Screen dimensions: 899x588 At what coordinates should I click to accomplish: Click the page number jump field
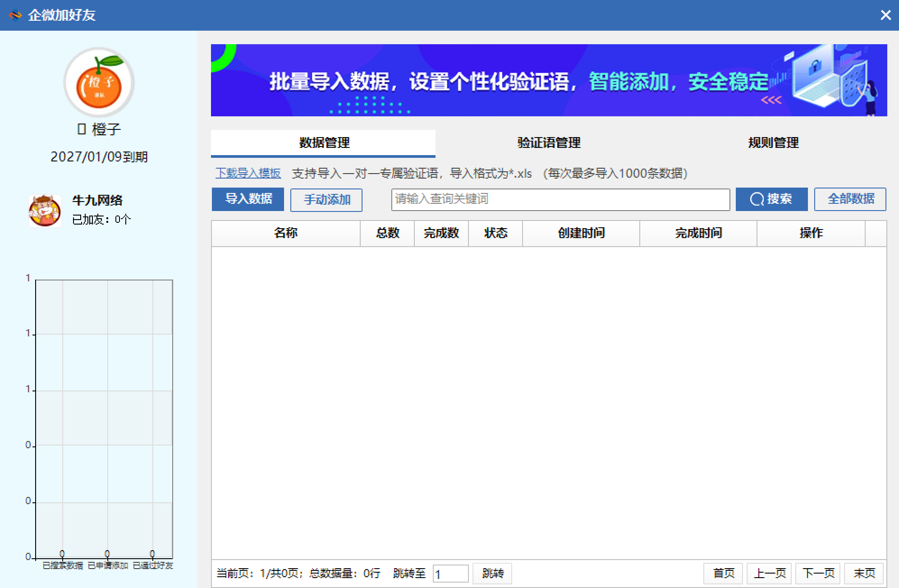pyautogui.click(x=450, y=574)
